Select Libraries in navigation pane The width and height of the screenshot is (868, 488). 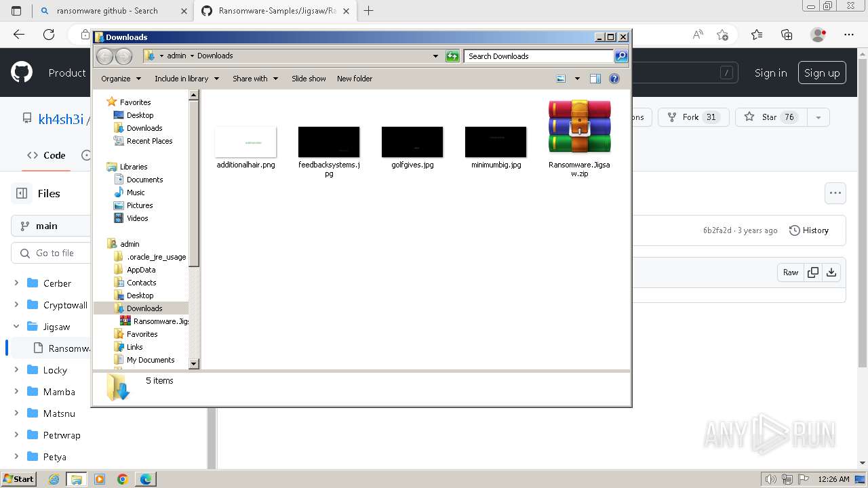[134, 167]
